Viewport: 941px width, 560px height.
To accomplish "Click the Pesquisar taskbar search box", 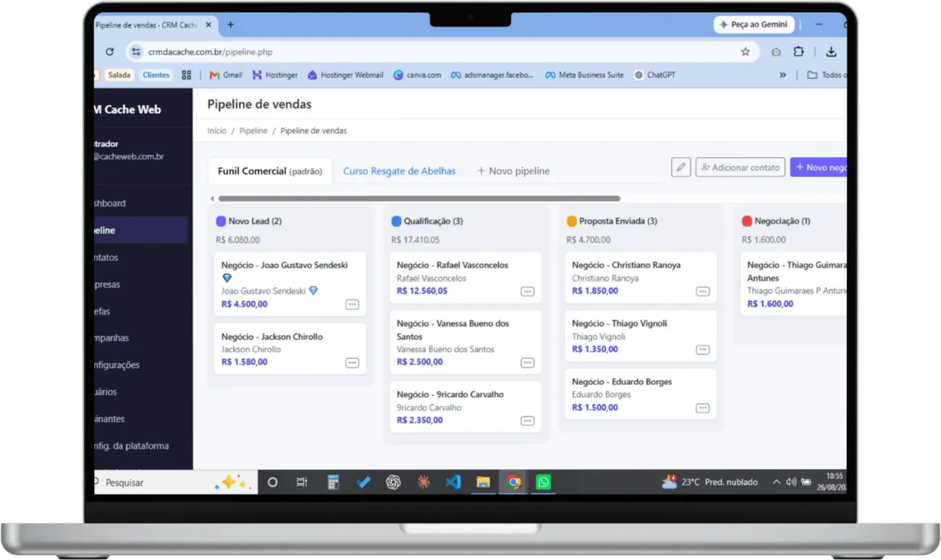I will click(x=175, y=482).
